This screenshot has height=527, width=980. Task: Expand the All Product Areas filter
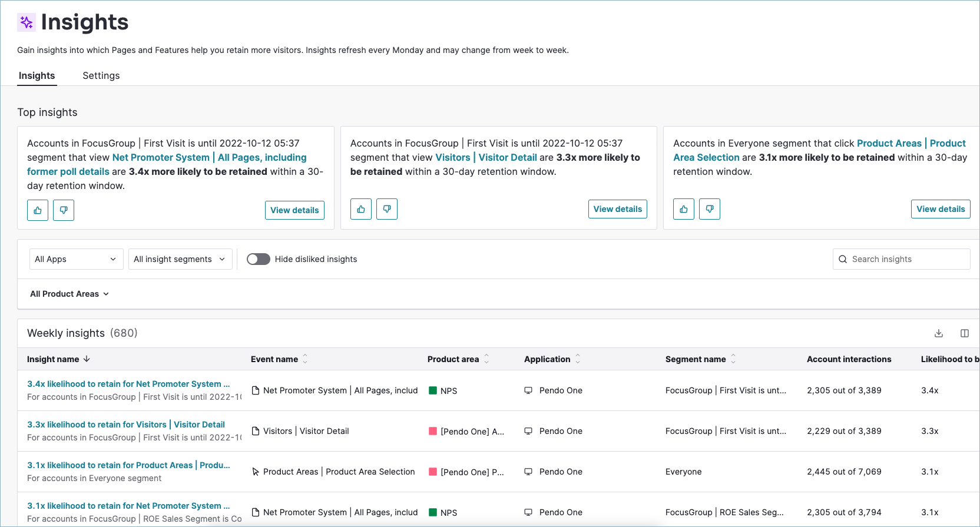tap(69, 294)
